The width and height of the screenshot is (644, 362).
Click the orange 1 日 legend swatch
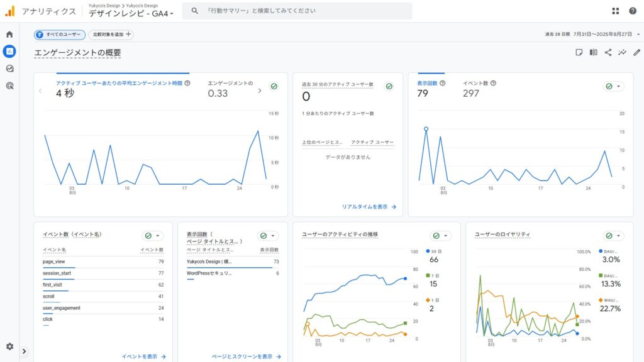tap(428, 300)
